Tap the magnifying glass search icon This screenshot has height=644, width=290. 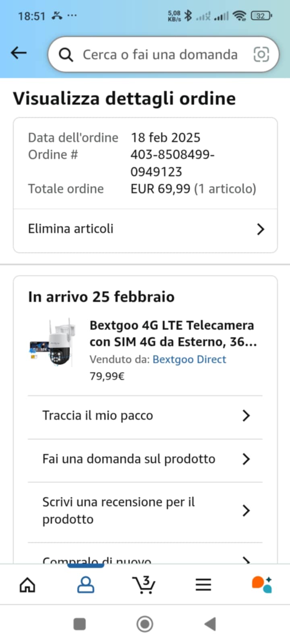click(x=66, y=55)
